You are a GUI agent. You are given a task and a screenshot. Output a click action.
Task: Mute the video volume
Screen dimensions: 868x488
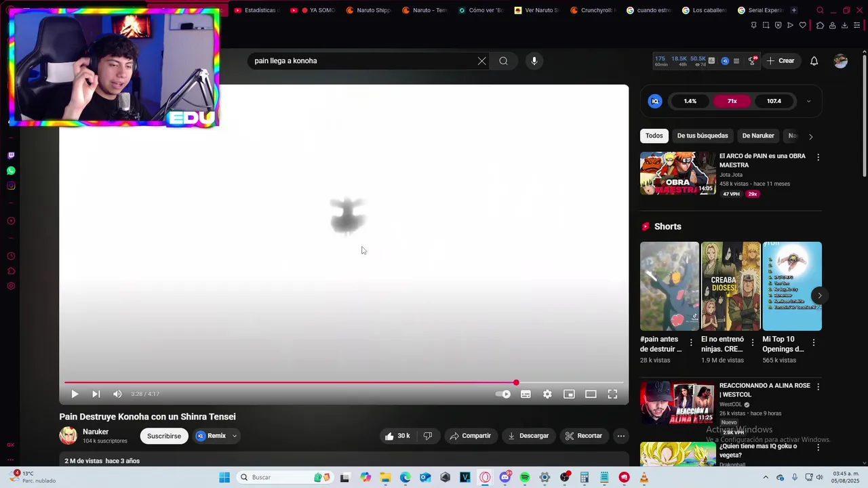pos(117,394)
